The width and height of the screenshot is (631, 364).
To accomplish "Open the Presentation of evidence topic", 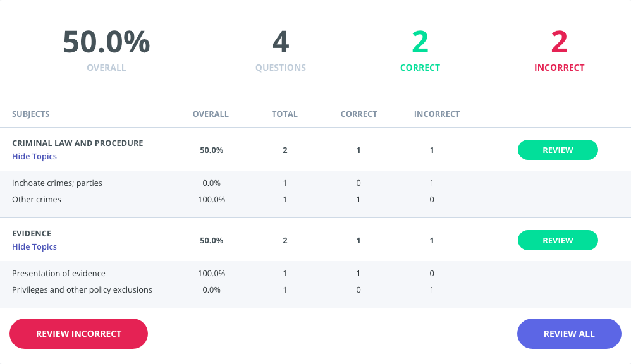I will (59, 274).
